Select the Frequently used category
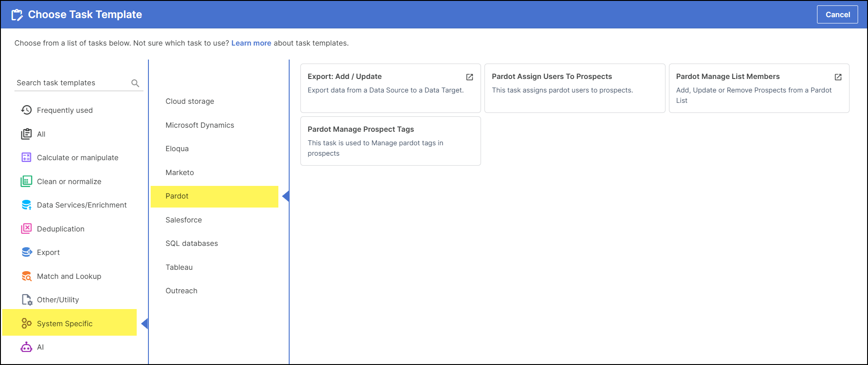 point(65,110)
